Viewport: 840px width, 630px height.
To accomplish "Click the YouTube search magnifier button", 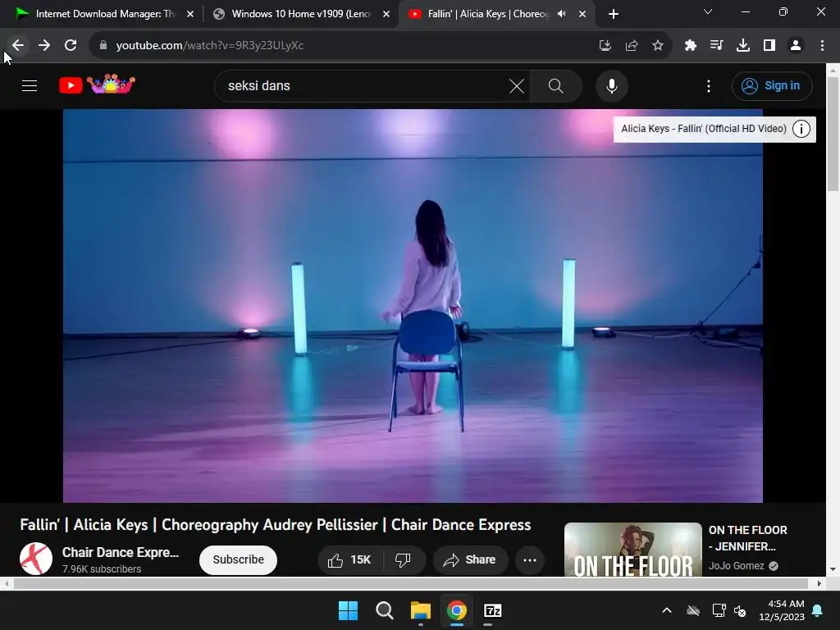I will pyautogui.click(x=556, y=85).
